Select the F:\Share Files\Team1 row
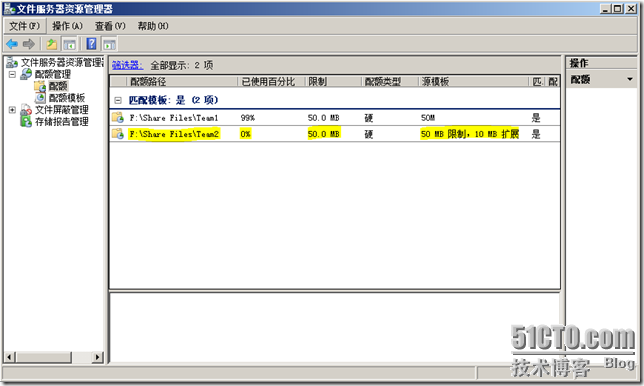 click(x=335, y=117)
